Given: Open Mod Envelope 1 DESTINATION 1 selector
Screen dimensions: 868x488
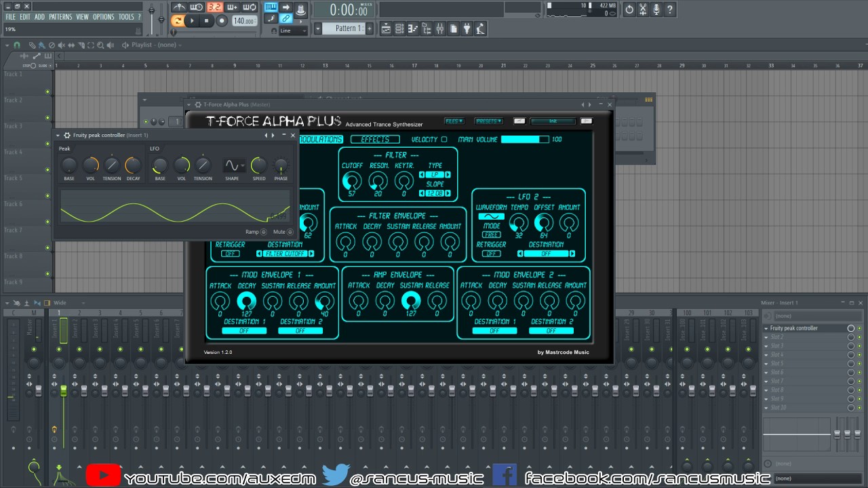Looking at the screenshot, I should click(244, 331).
